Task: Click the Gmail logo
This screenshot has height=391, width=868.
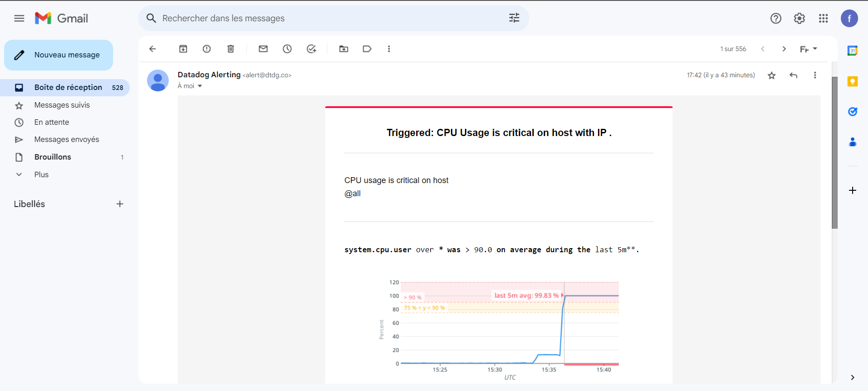Action: click(62, 19)
